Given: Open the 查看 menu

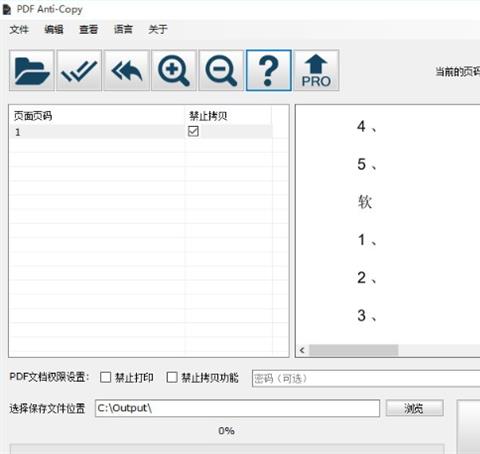Looking at the screenshot, I should tap(88, 29).
